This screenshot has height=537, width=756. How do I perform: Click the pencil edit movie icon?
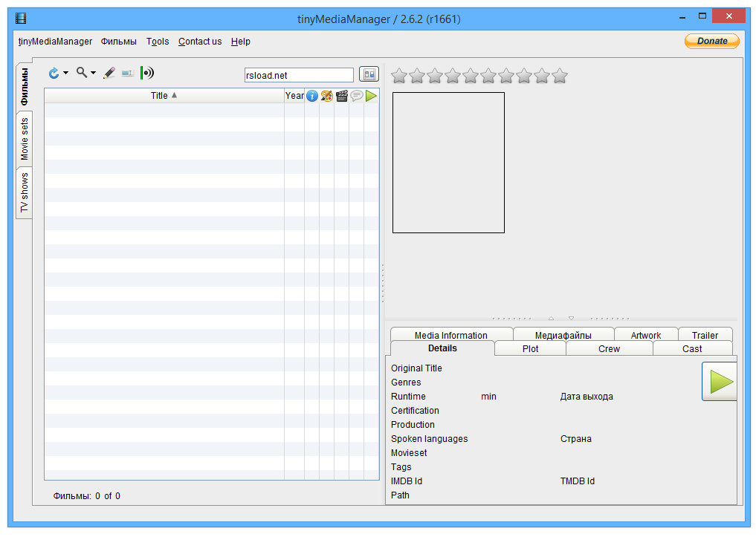(x=109, y=74)
